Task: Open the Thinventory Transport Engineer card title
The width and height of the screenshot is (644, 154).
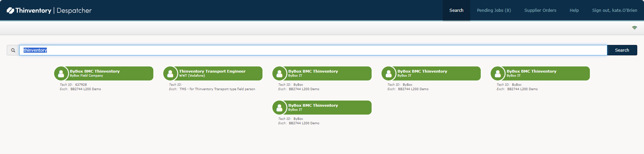Action: 212,71
